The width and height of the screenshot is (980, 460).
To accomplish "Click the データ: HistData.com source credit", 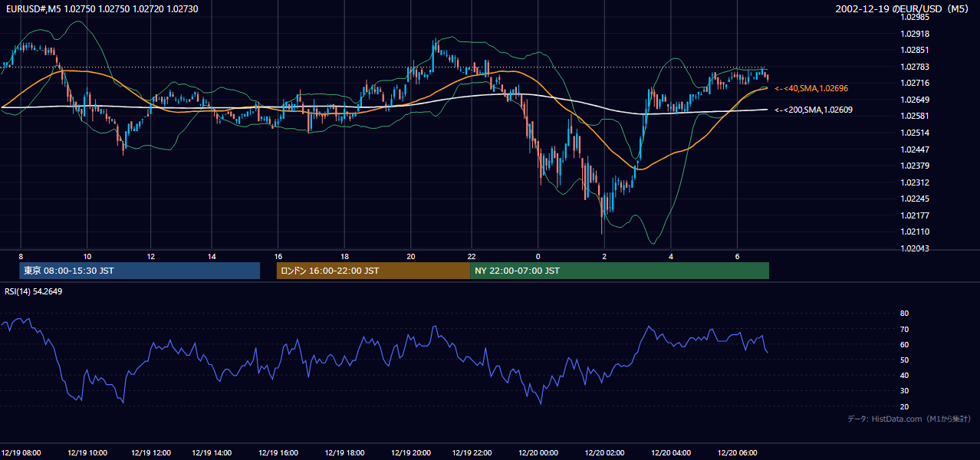I will click(909, 419).
